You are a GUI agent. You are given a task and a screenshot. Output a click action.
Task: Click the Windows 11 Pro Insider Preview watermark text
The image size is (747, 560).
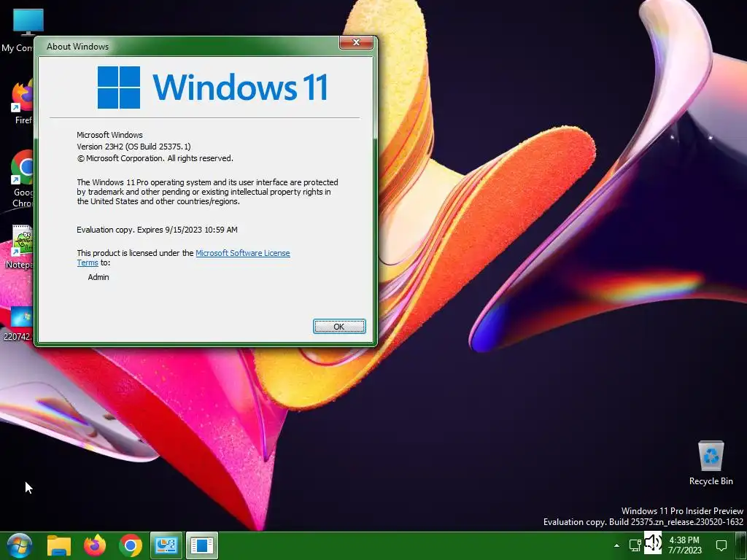click(682, 511)
